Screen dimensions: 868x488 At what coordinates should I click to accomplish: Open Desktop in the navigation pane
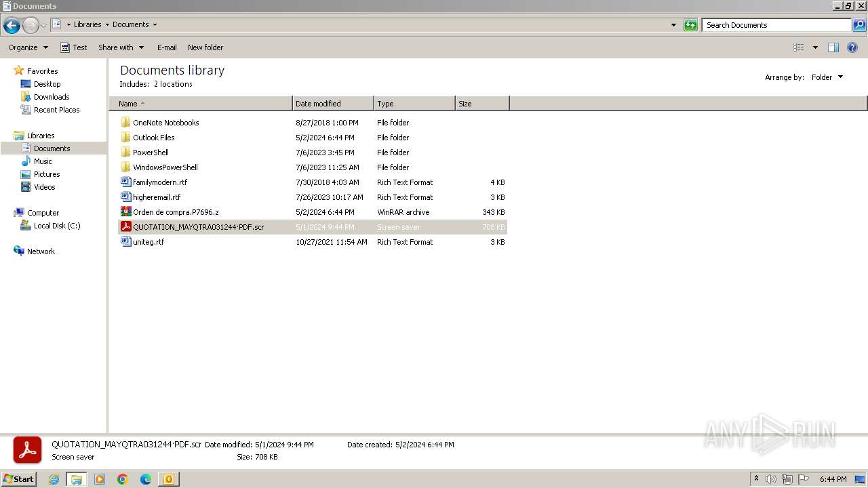(47, 84)
